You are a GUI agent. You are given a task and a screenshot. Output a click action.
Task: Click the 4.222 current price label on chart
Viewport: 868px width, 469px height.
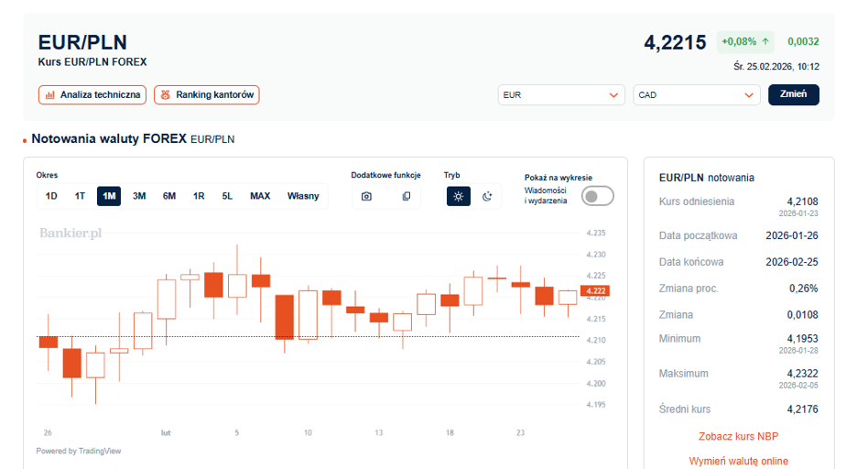[595, 290]
